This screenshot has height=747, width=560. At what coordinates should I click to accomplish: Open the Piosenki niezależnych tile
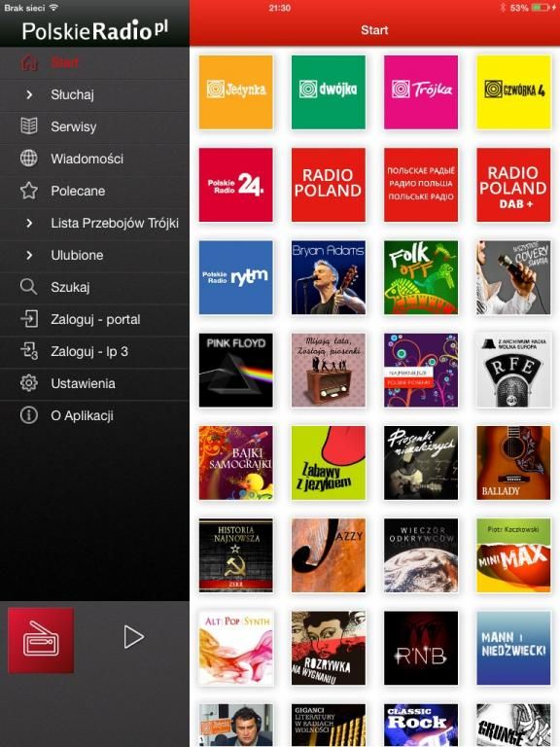pos(421,463)
